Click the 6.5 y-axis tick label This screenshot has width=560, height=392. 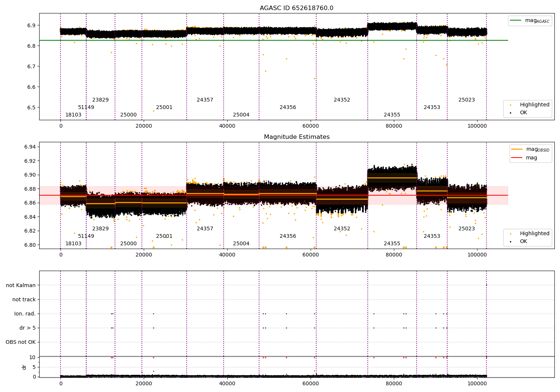[32, 108]
